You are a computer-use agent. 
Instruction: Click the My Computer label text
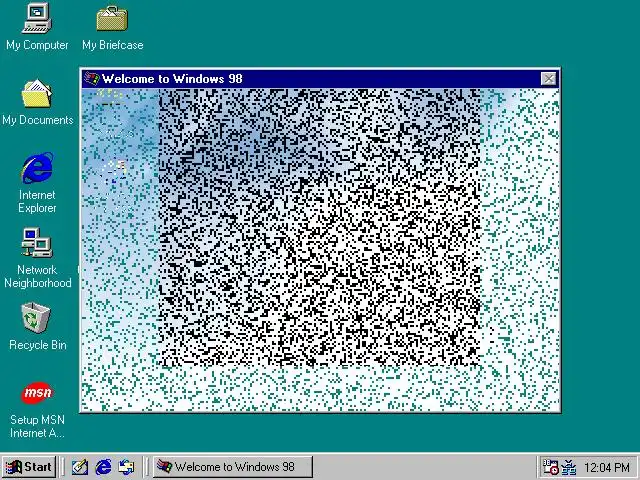37,45
